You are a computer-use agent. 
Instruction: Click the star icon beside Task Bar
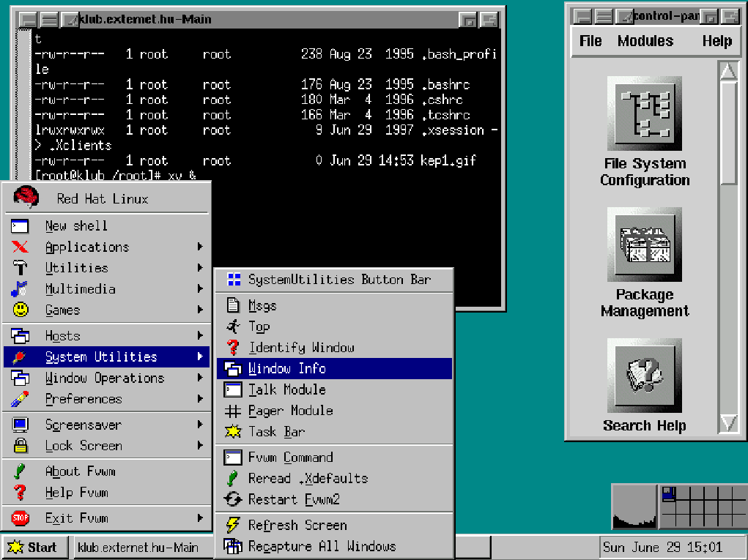tap(233, 432)
